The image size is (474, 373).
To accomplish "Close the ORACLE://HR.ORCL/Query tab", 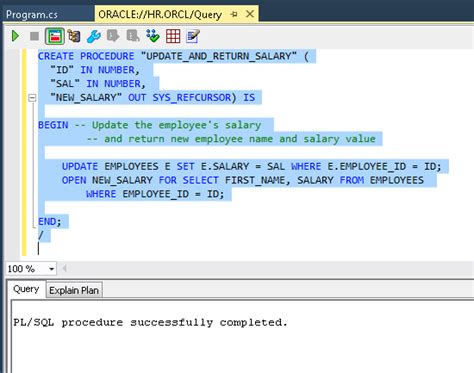I will pyautogui.click(x=250, y=14).
